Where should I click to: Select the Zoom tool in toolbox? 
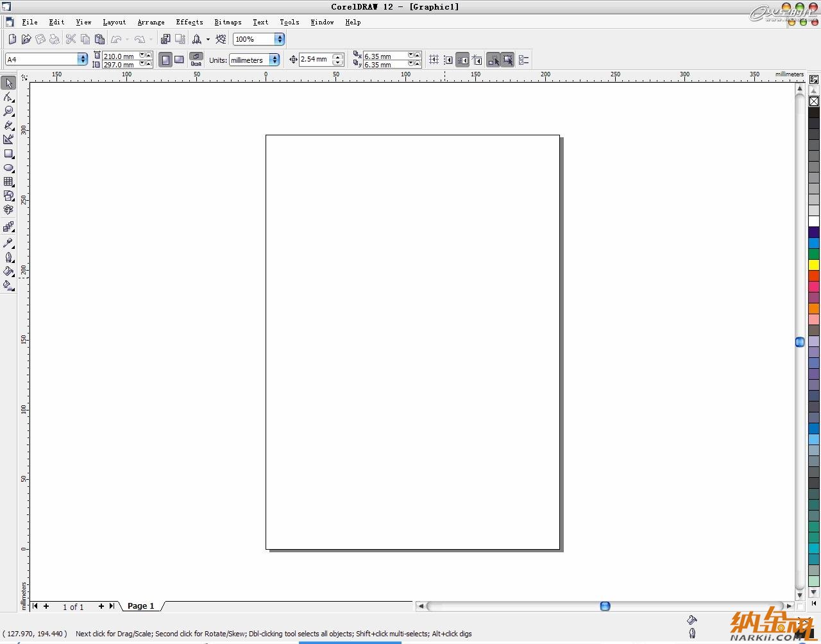point(8,111)
